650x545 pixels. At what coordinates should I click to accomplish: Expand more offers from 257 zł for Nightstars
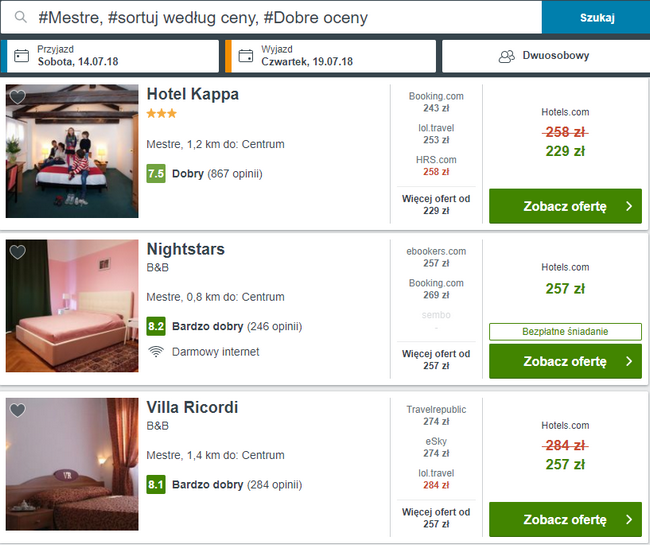pyautogui.click(x=436, y=360)
